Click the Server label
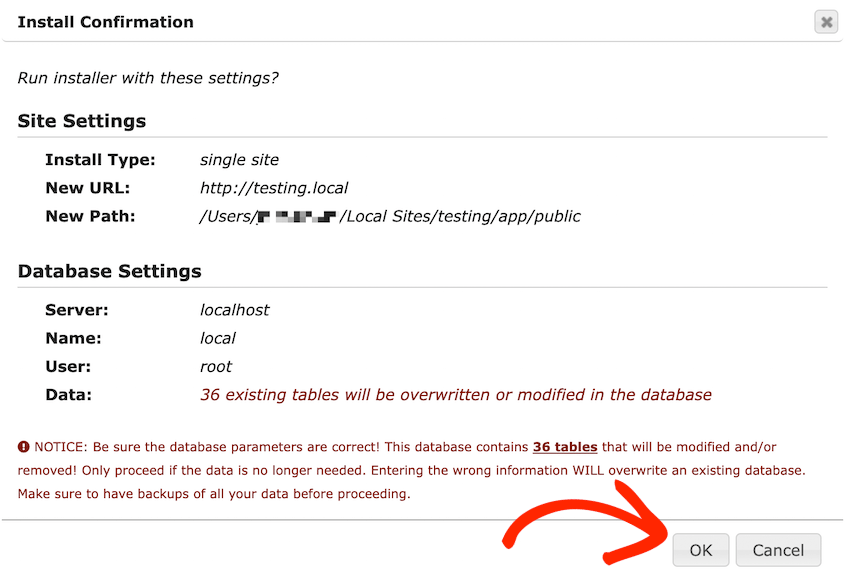Screen dimensions: 845x577 coord(77,310)
